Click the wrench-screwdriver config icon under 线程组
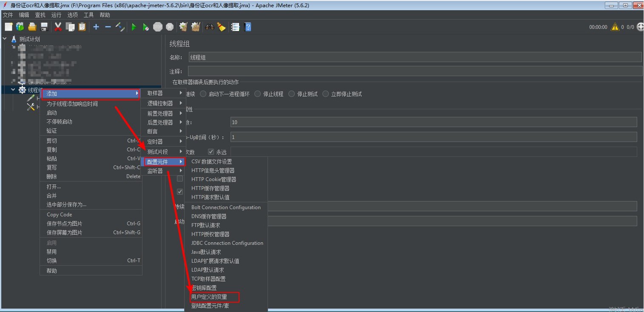Screen dimensions: 644x312 coord(31,107)
